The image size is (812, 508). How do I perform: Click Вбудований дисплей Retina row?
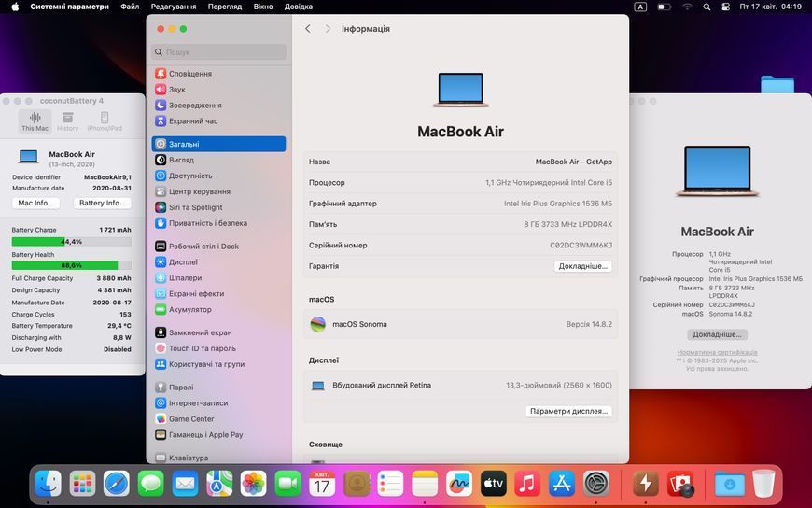click(x=460, y=385)
